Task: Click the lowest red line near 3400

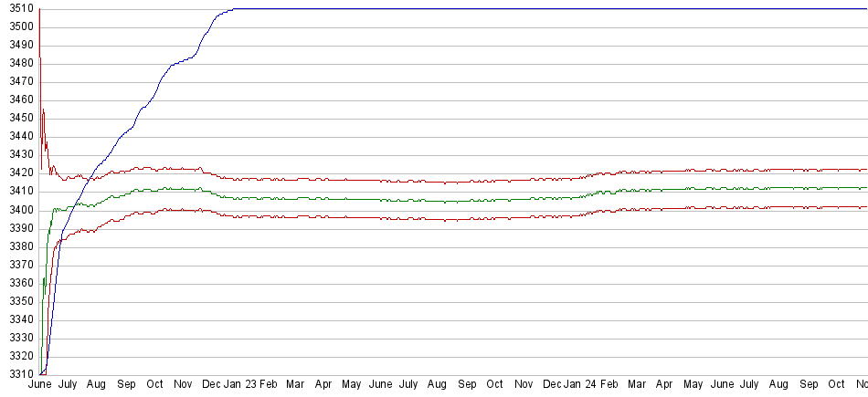Action: (457, 219)
